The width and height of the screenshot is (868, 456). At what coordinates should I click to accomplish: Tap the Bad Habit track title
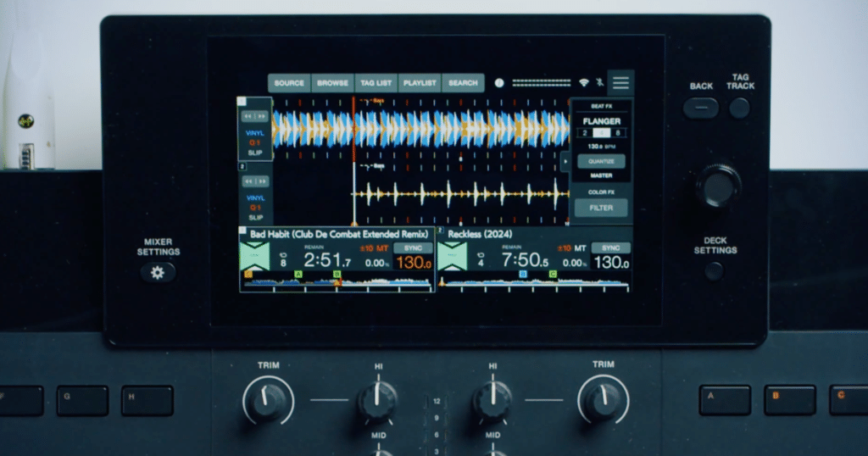click(x=339, y=234)
